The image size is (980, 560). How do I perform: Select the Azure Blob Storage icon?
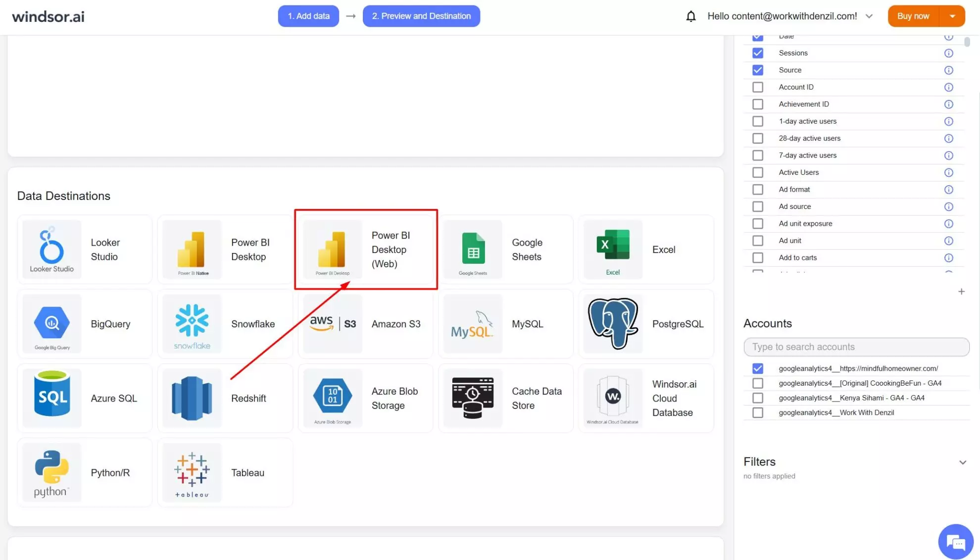(x=333, y=398)
